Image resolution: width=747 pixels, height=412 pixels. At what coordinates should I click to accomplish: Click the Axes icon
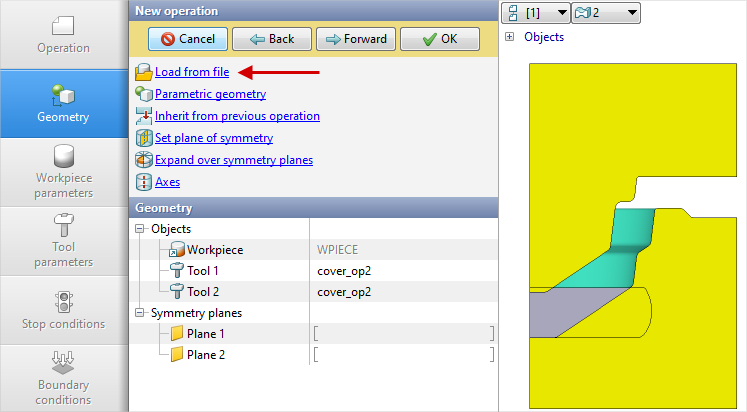143,182
